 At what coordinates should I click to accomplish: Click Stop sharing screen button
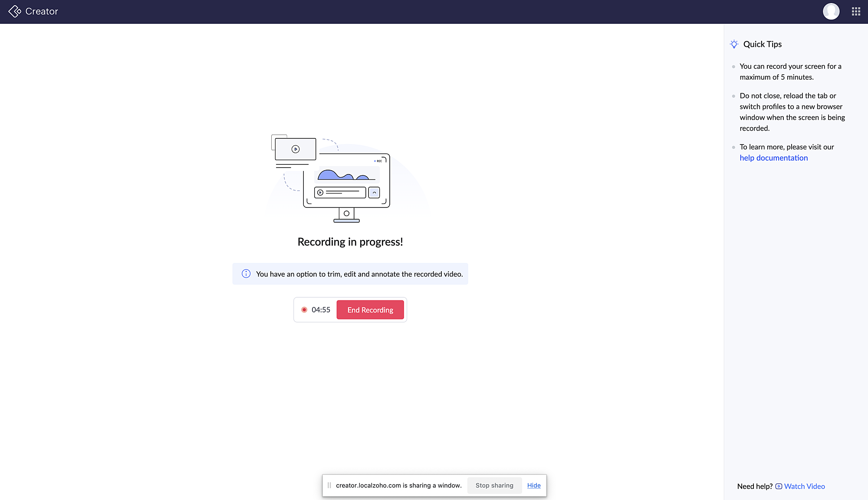[x=494, y=485]
